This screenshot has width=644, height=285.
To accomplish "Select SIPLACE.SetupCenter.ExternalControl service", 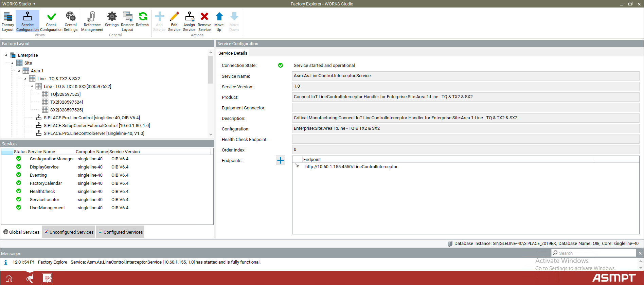I will pyautogui.click(x=97, y=125).
